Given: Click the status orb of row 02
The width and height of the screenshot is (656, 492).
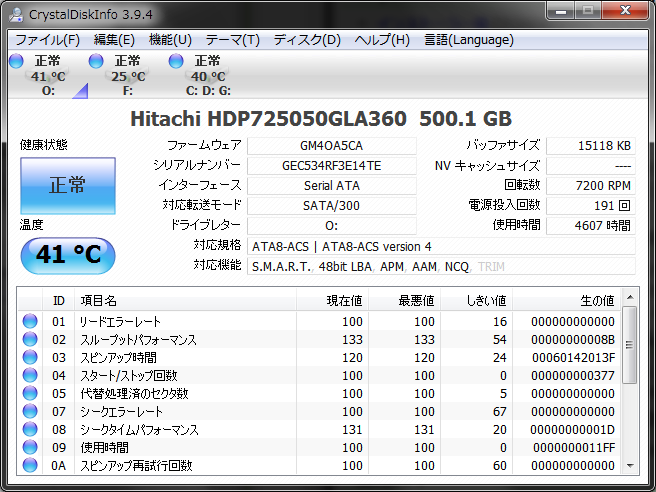Looking at the screenshot, I should point(30,339).
